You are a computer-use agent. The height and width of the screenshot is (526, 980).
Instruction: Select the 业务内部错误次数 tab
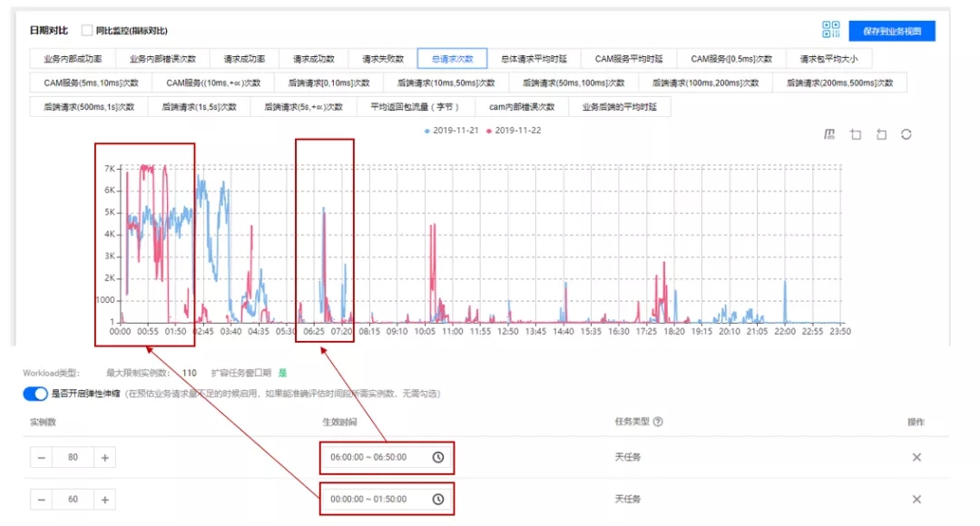[162, 59]
